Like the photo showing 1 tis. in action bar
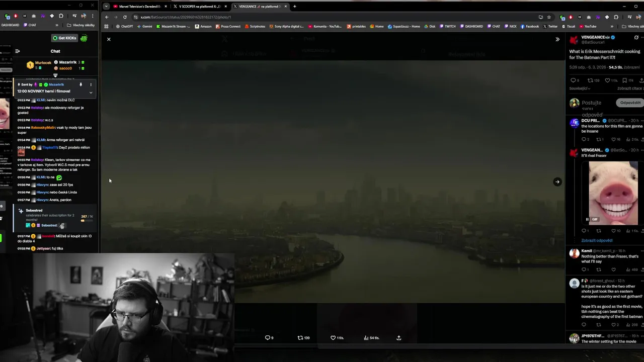The image size is (644, 362). coord(337,338)
